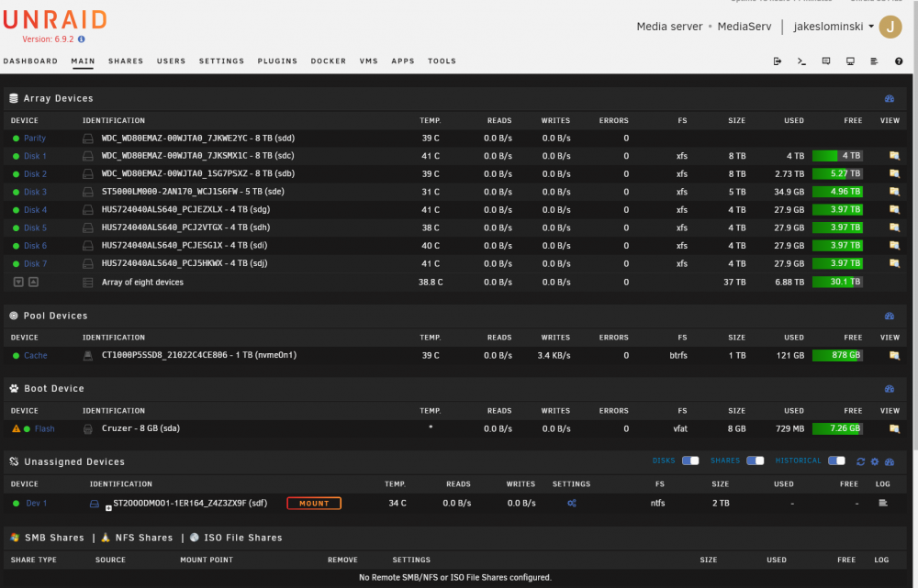Click 'Array of eight devices' text
Image resolution: width=918 pixels, height=588 pixels.
pos(142,282)
